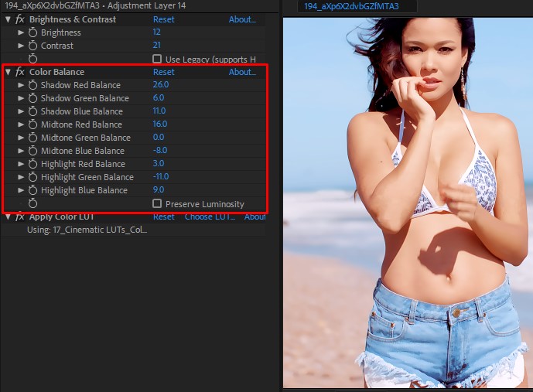Click the Shadow Red Balance value 26.0
Image resolution: width=533 pixels, height=392 pixels.
coord(160,84)
